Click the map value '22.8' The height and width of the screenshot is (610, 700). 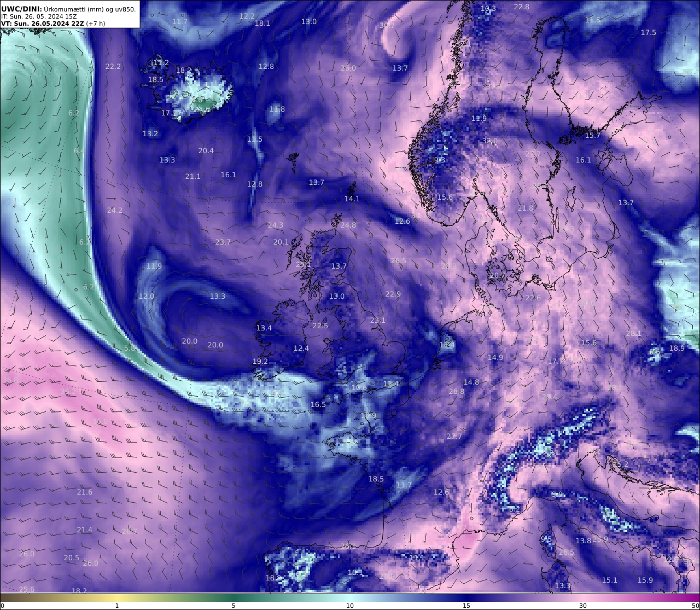522,7
